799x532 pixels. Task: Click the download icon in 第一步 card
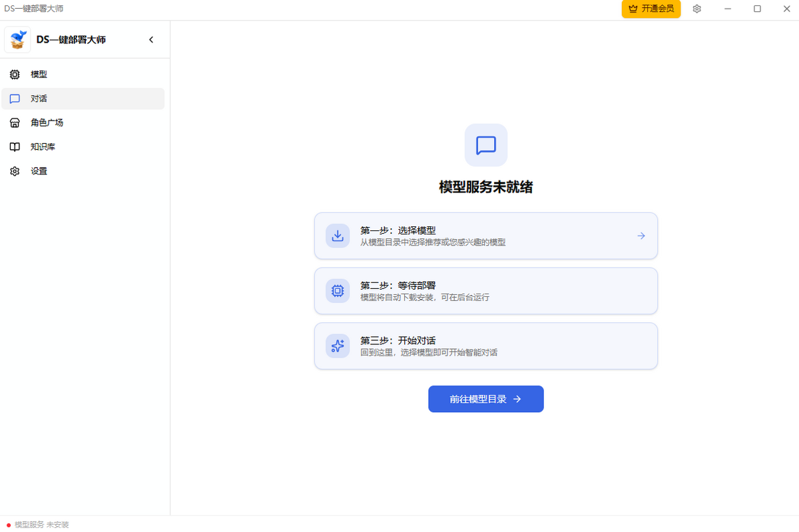[338, 236]
